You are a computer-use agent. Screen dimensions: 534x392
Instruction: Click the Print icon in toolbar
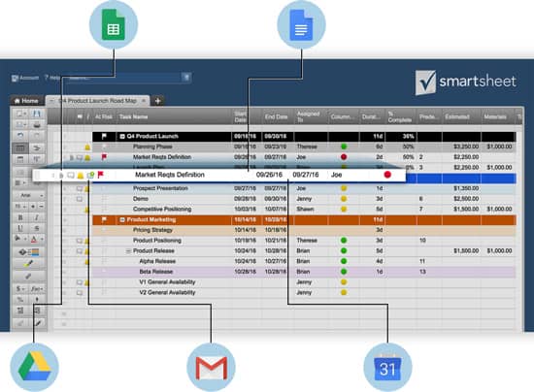click(x=37, y=125)
